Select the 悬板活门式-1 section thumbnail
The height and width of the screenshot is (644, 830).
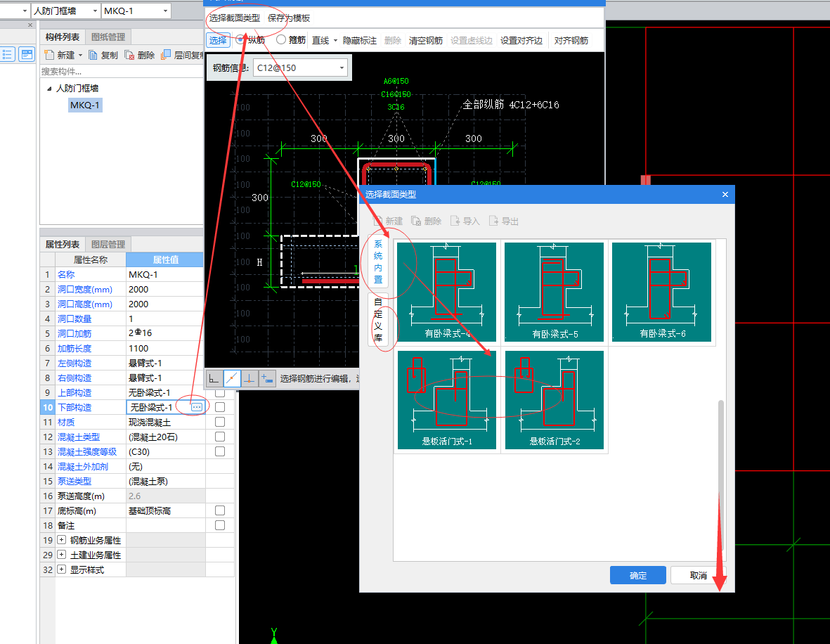[x=447, y=400]
